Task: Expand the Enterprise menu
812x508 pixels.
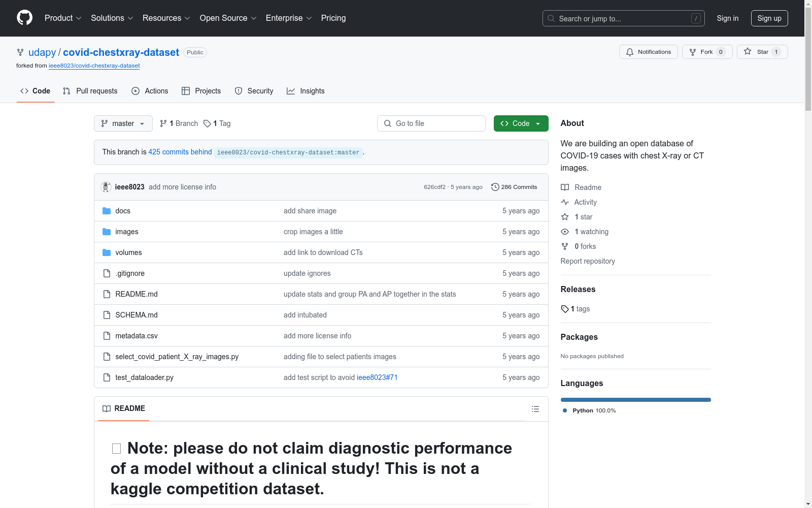Action: (x=289, y=18)
